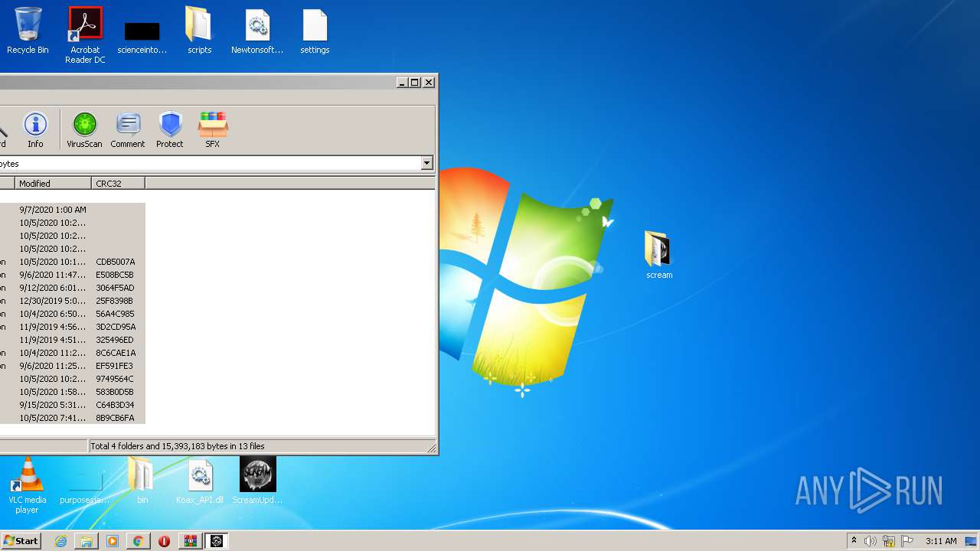Switch to the Scream app taskbar button
Screen dimensions: 980x551
click(217, 541)
